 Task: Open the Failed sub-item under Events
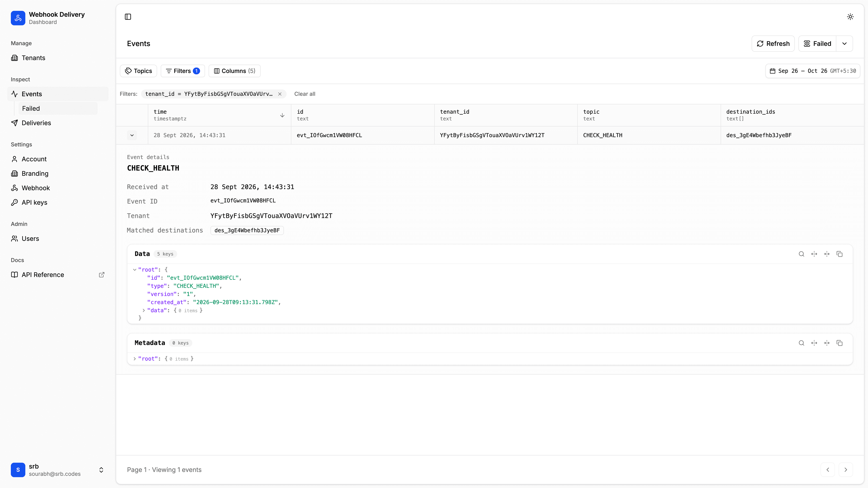tap(58, 108)
